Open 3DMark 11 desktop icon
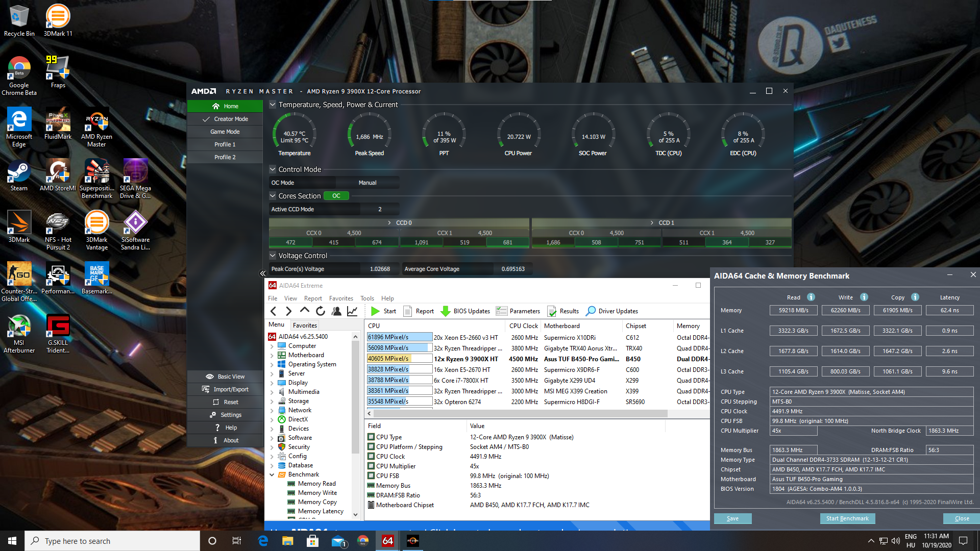Screen dimensions: 980x551 (x=58, y=20)
